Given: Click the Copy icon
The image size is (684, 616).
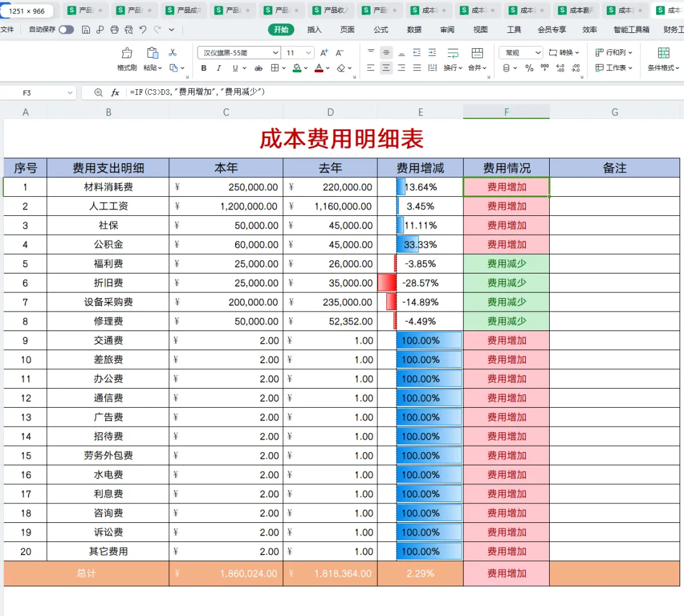Looking at the screenshot, I should [174, 68].
